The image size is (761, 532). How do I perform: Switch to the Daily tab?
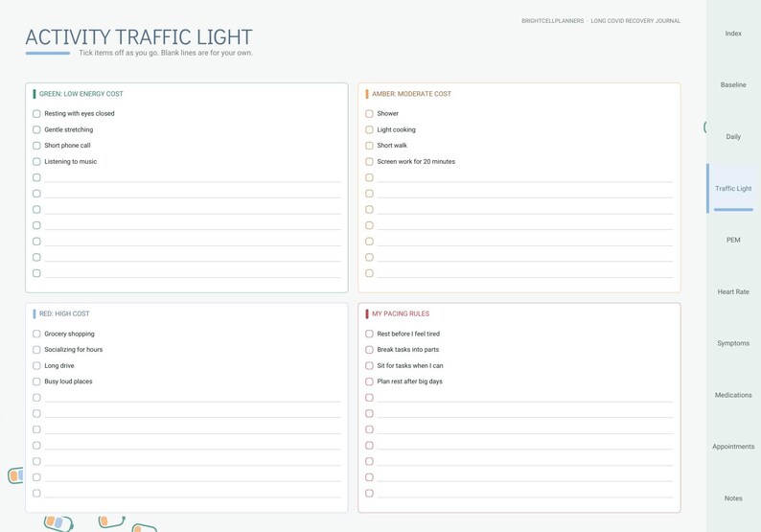pyautogui.click(x=733, y=137)
